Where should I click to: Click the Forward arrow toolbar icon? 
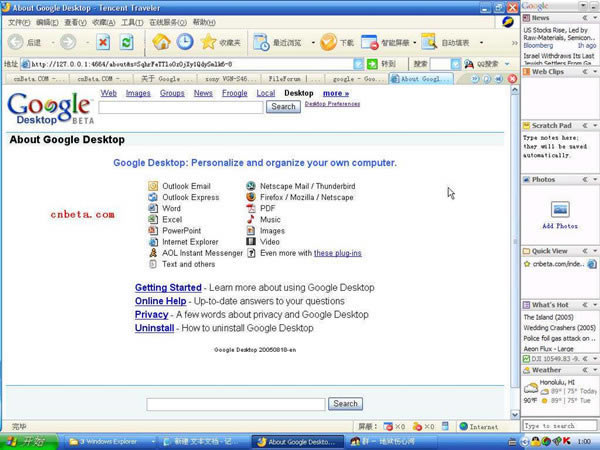click(68, 42)
